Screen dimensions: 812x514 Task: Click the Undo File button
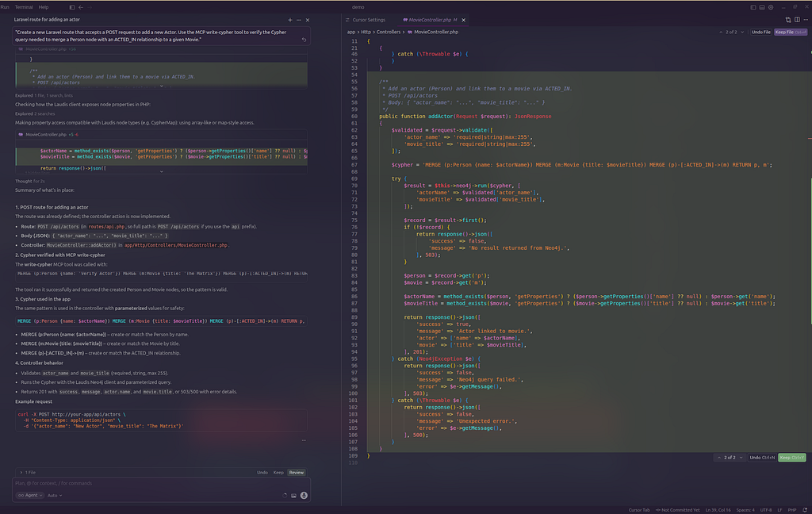coord(760,32)
